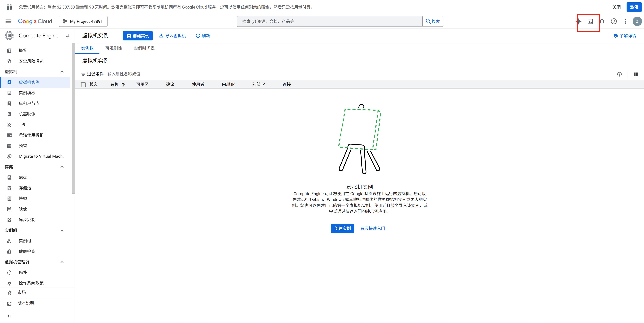
Task: Open My Project 43891 project picker
Action: tap(83, 21)
